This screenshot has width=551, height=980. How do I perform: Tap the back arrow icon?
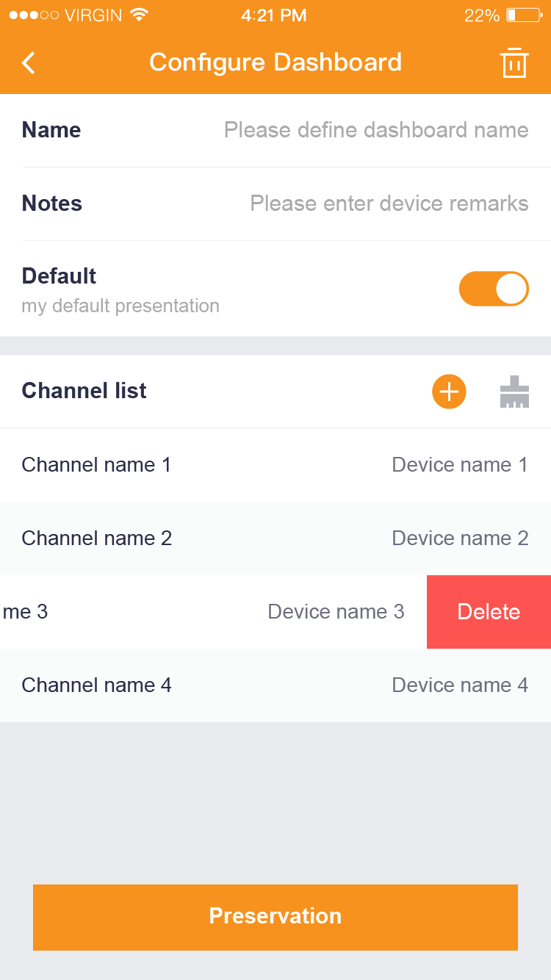coord(29,63)
